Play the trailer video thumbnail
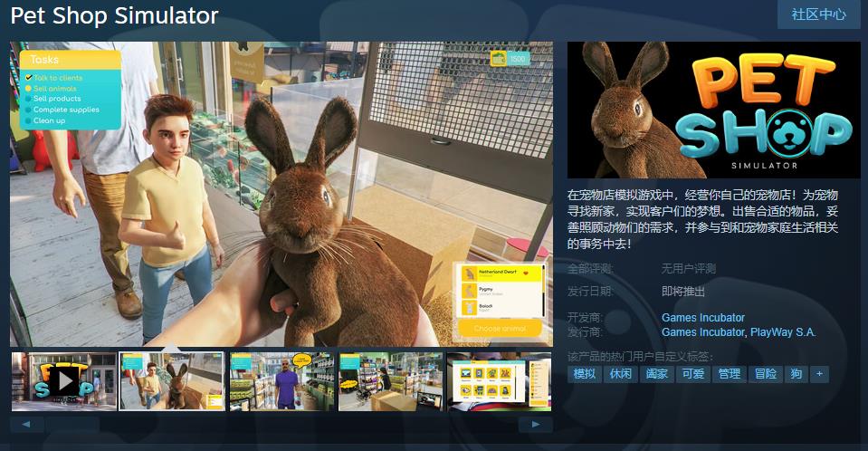Viewport: 868px width, 451px height. pyautogui.click(x=63, y=381)
